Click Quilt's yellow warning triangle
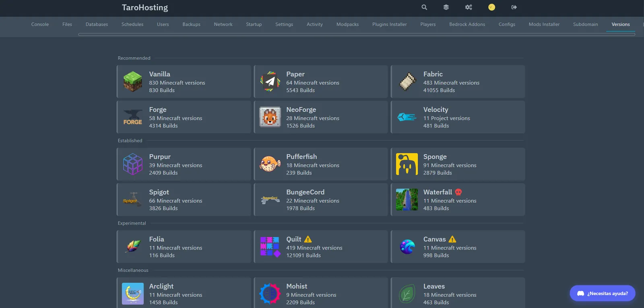The width and height of the screenshot is (644, 308). coord(308,239)
